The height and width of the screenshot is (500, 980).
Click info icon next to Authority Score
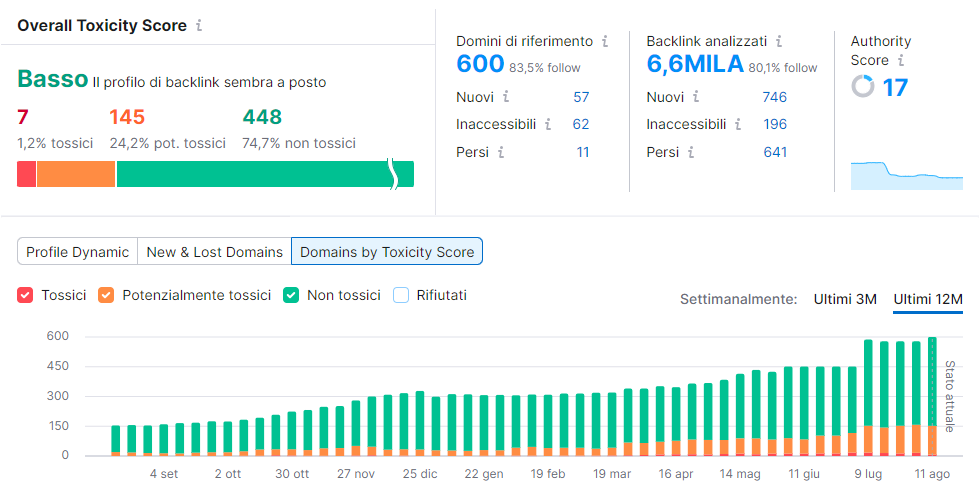(901, 60)
